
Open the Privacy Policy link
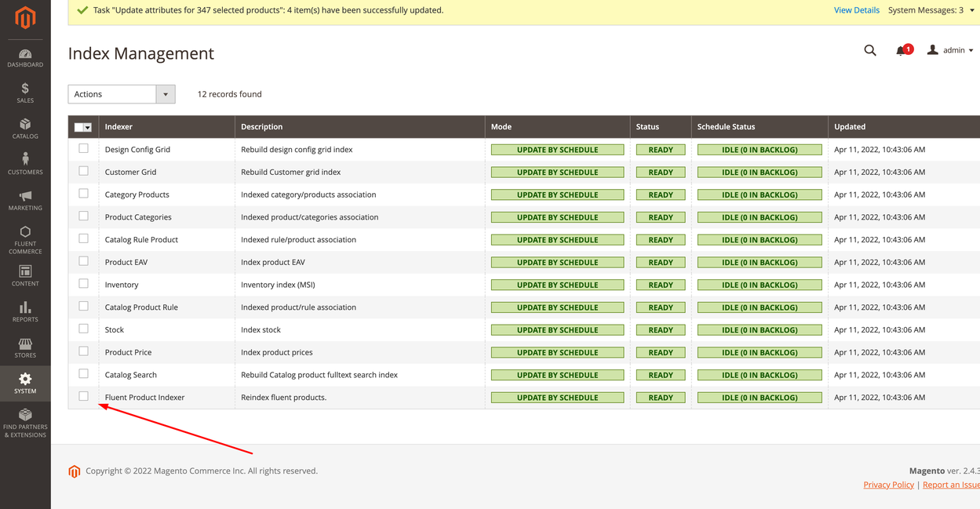tap(888, 485)
